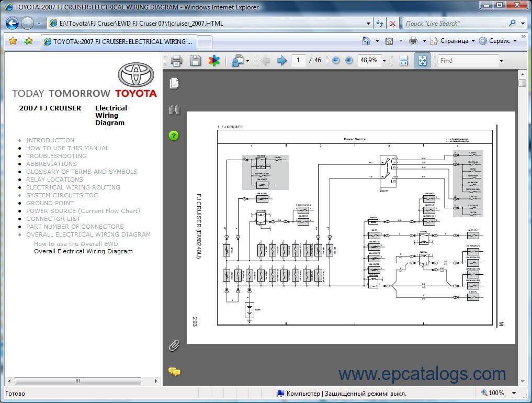
Task: Click the Live Search magnifier icon
Action: pyautogui.click(x=512, y=23)
